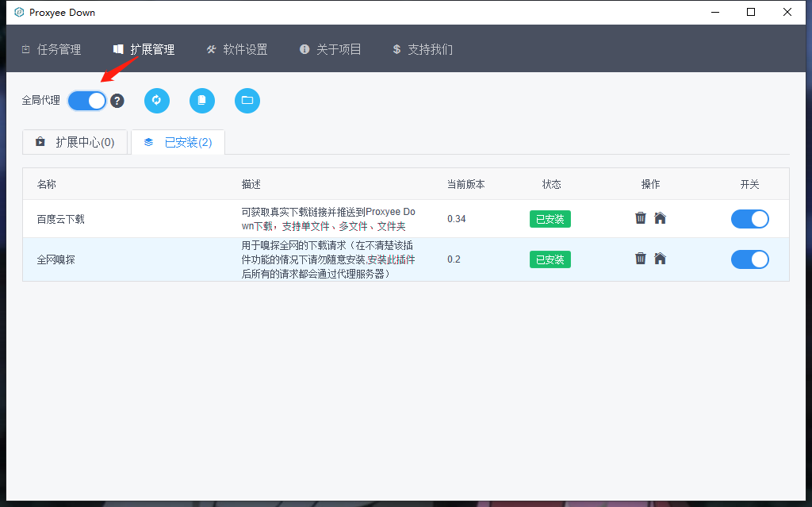Select the 已安装(2) tab

coord(178,142)
